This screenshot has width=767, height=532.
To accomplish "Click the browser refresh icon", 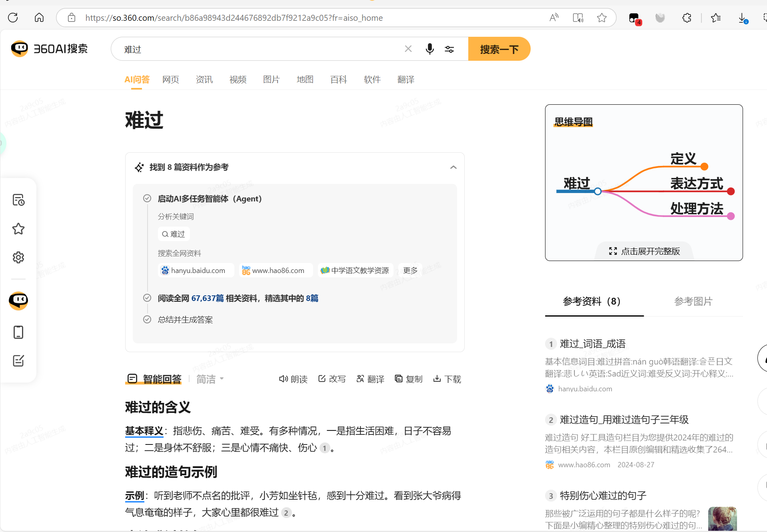I will coord(13,18).
